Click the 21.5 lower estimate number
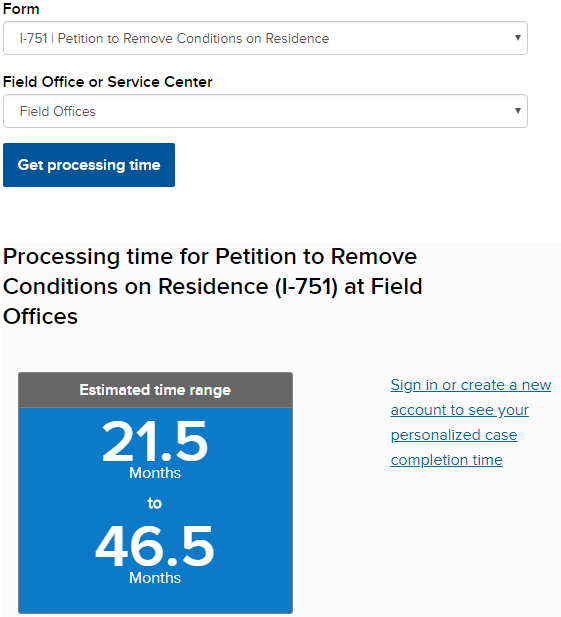This screenshot has height=617, width=561. click(x=155, y=441)
